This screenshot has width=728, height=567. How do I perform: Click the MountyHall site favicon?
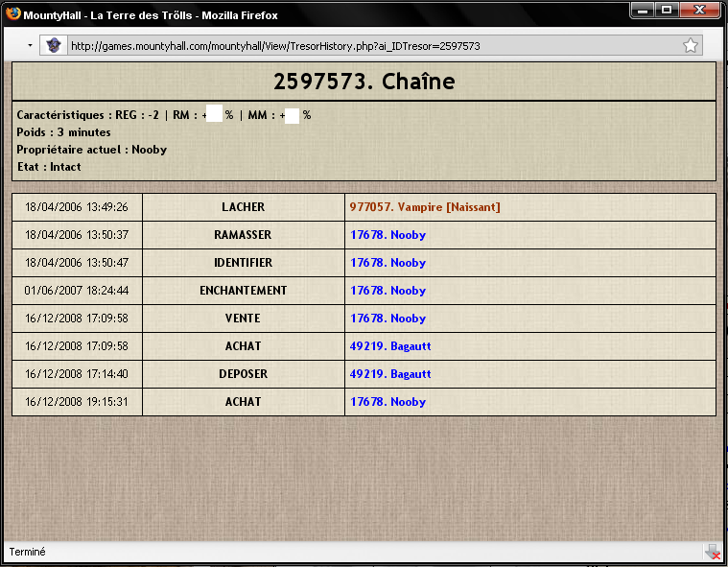(54, 45)
